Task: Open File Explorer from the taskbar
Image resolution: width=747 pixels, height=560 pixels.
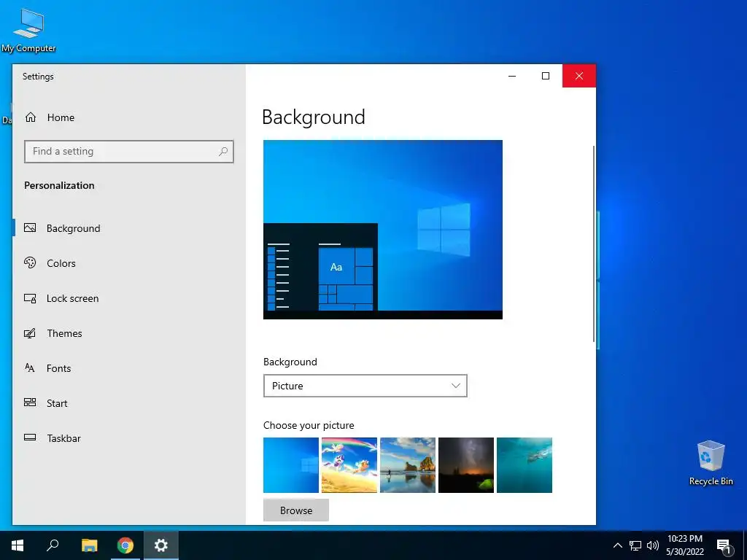Action: click(89, 545)
